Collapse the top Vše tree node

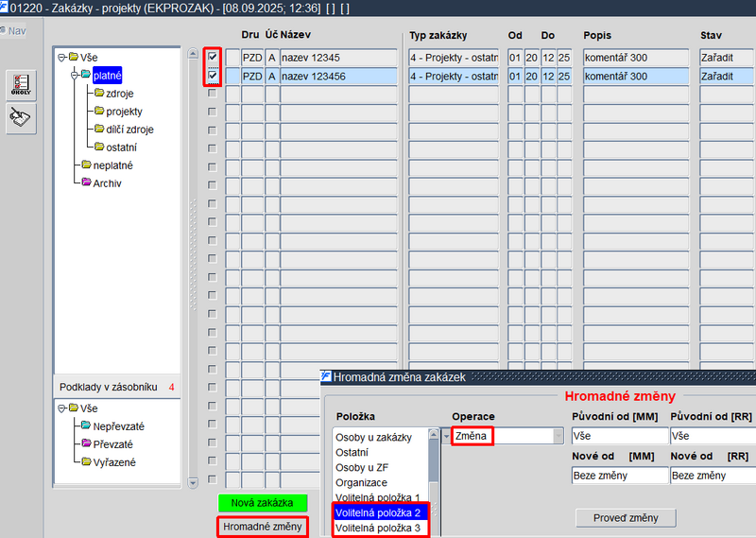tap(61, 58)
